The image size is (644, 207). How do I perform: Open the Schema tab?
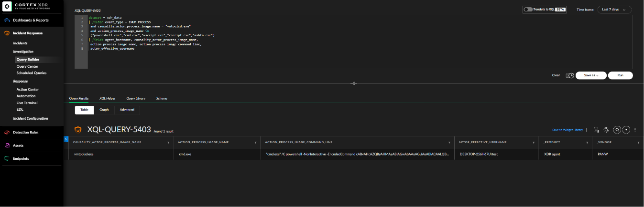pyautogui.click(x=162, y=98)
